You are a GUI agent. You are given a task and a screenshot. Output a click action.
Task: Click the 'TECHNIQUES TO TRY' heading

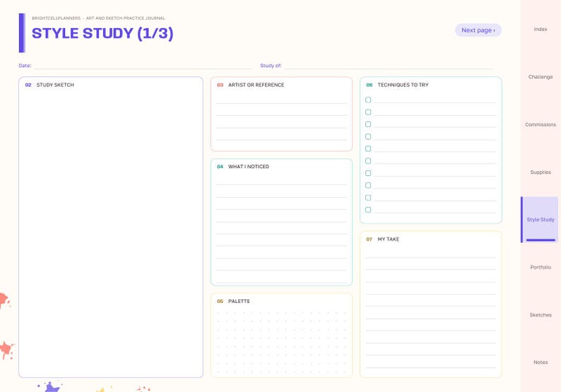click(x=403, y=85)
